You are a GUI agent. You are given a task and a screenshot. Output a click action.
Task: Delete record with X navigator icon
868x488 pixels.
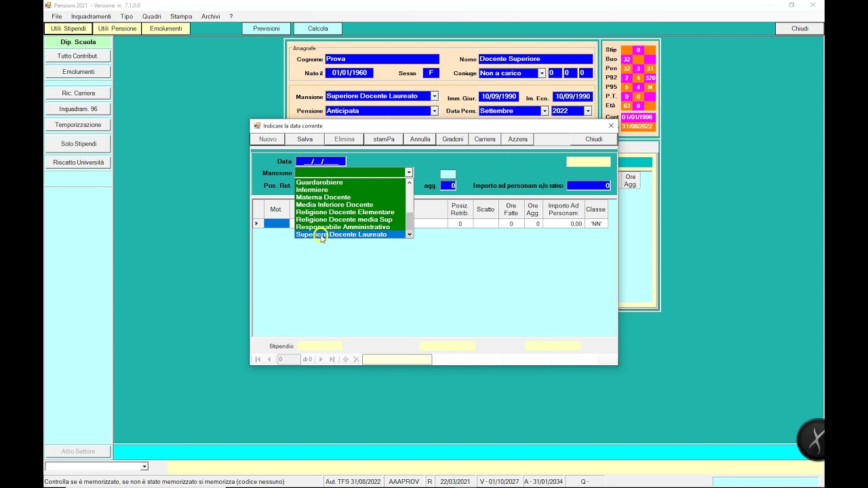(356, 359)
